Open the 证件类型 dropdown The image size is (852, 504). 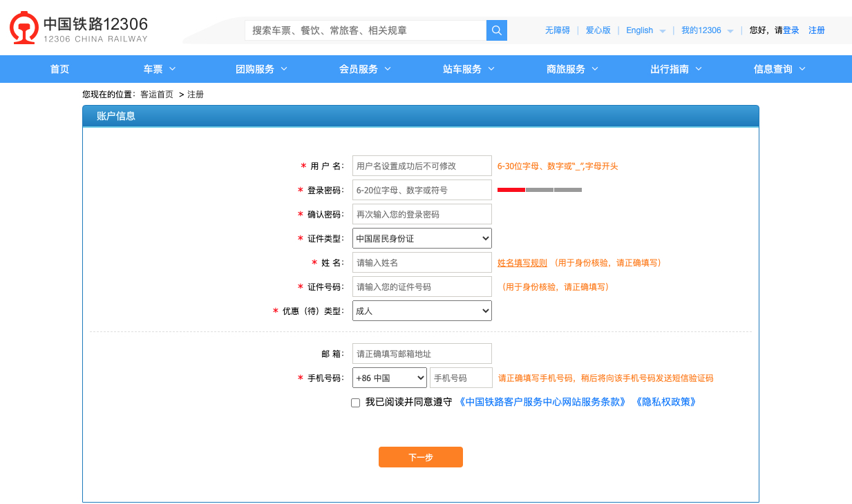tap(422, 238)
